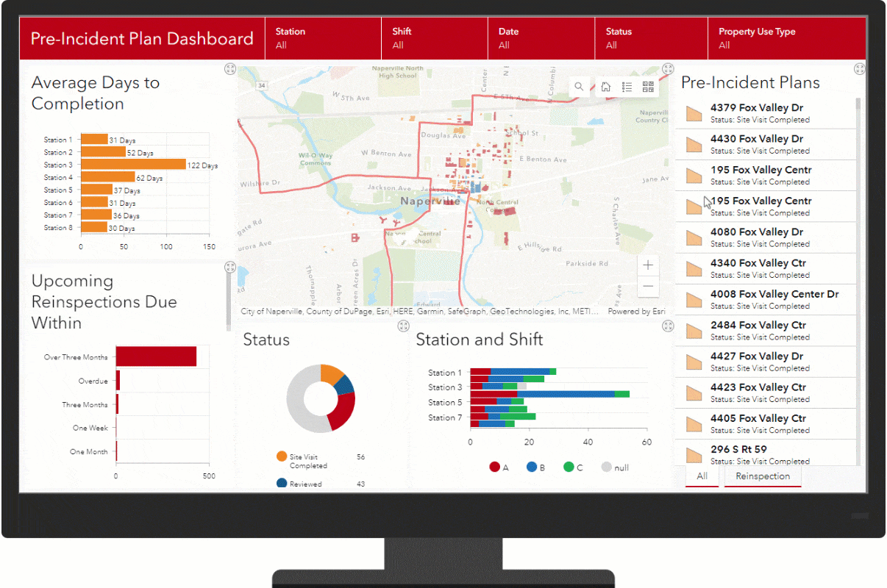Open the Date filter dropdown

[541, 38]
